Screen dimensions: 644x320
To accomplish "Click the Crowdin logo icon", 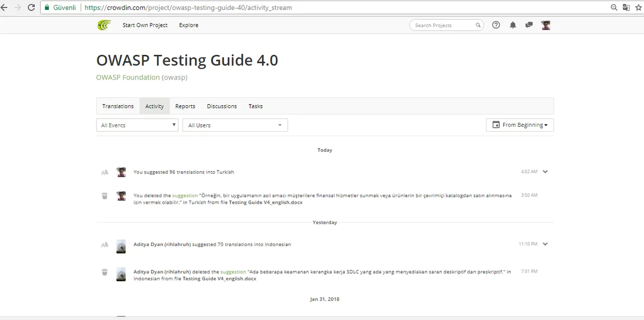I will (x=104, y=25).
